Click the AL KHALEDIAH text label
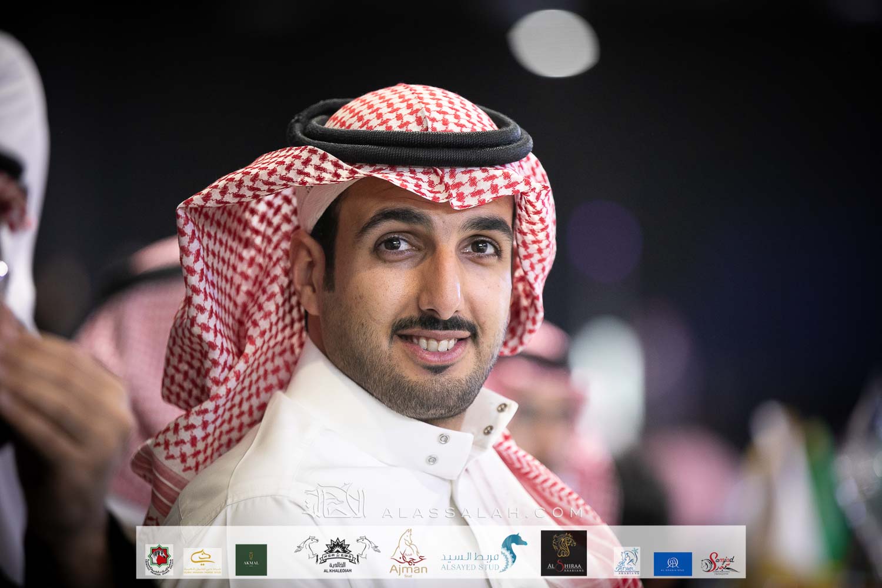The image size is (882, 588). pyautogui.click(x=338, y=571)
